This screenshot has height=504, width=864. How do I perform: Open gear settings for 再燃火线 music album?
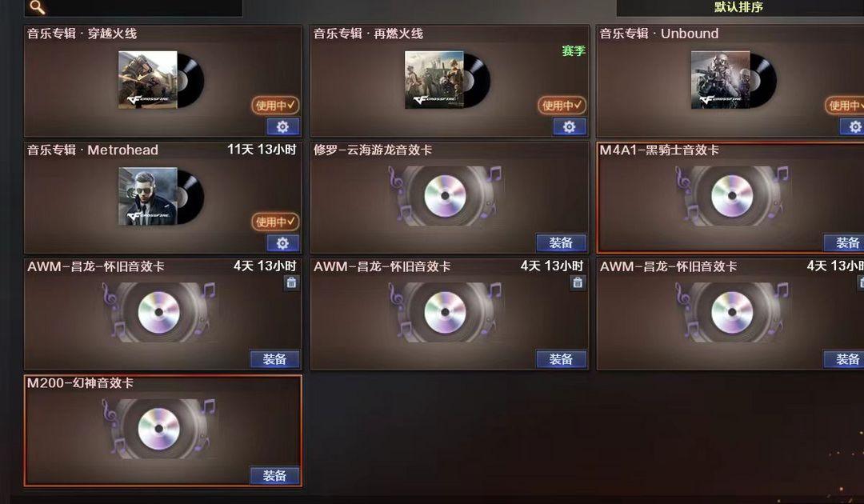(570, 126)
